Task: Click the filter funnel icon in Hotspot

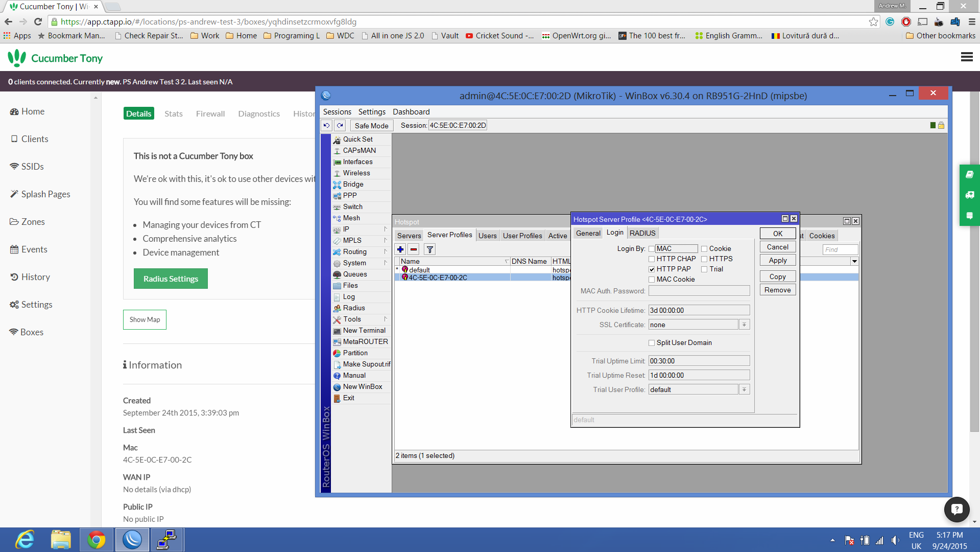Action: click(430, 249)
